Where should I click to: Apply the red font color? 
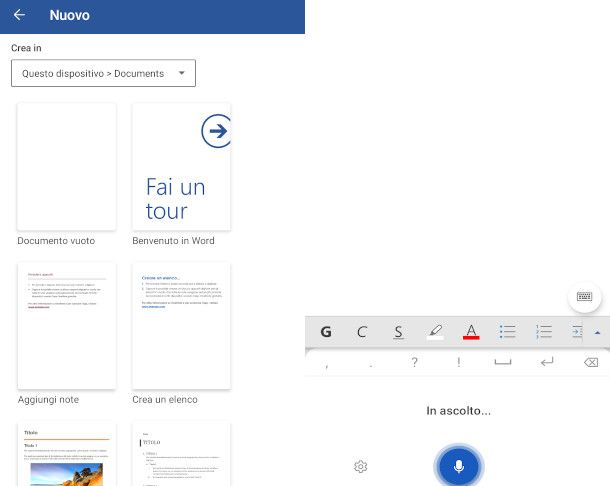pos(471,332)
